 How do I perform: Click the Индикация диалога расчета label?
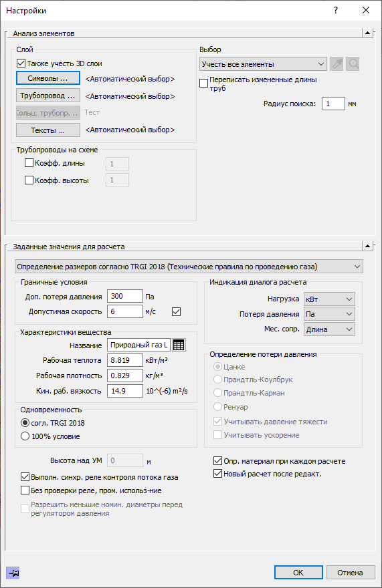[258, 282]
